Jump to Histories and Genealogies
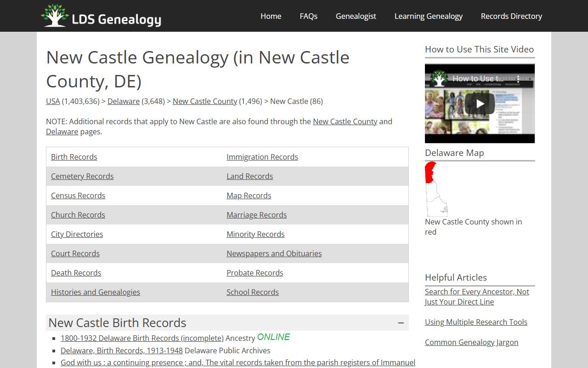 pyautogui.click(x=96, y=292)
